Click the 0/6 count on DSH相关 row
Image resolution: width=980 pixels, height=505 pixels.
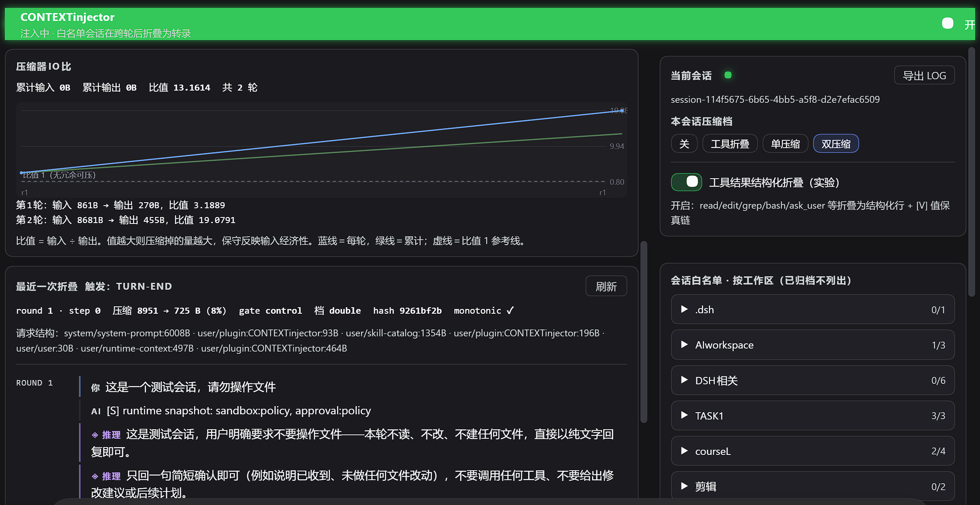pos(938,380)
